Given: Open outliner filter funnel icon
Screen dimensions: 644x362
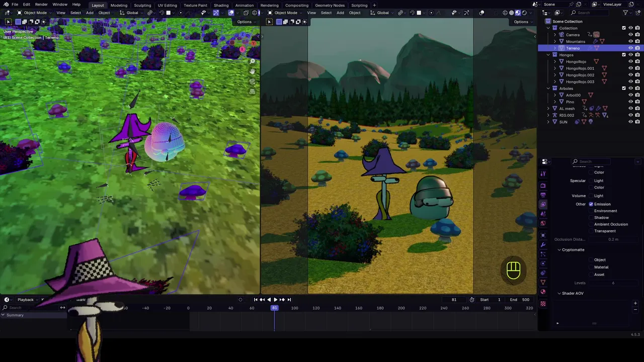Looking at the screenshot, I should click(x=625, y=13).
